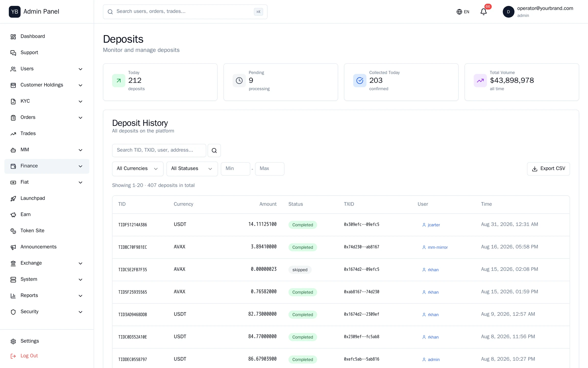This screenshot has height=368, width=588.
Task: Expand the Reports menu chevron
Action: coord(80,296)
